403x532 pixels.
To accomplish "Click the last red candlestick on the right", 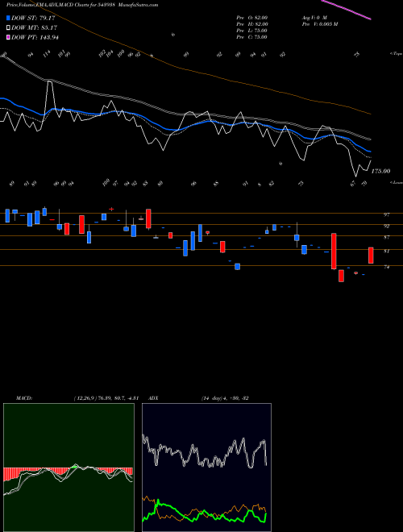I will click(371, 256).
